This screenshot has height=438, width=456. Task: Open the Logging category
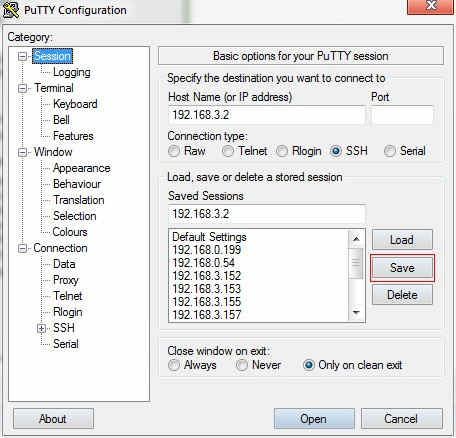[x=72, y=72]
